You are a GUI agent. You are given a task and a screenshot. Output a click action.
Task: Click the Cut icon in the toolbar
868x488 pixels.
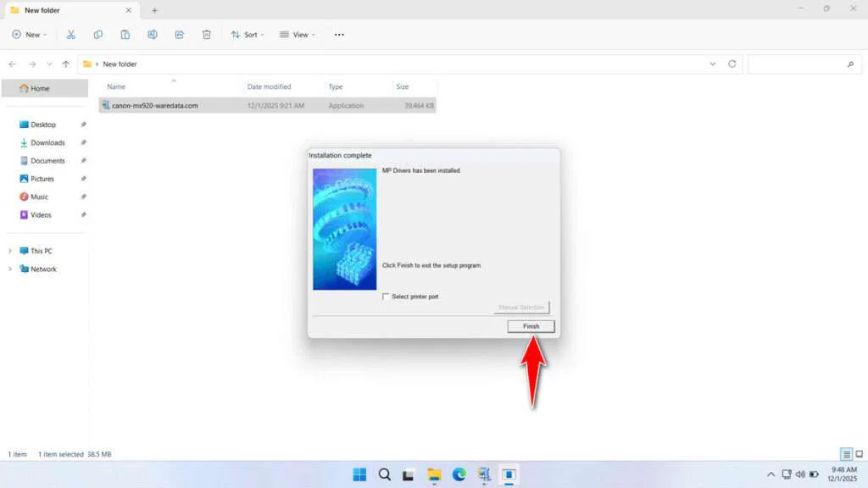point(71,34)
